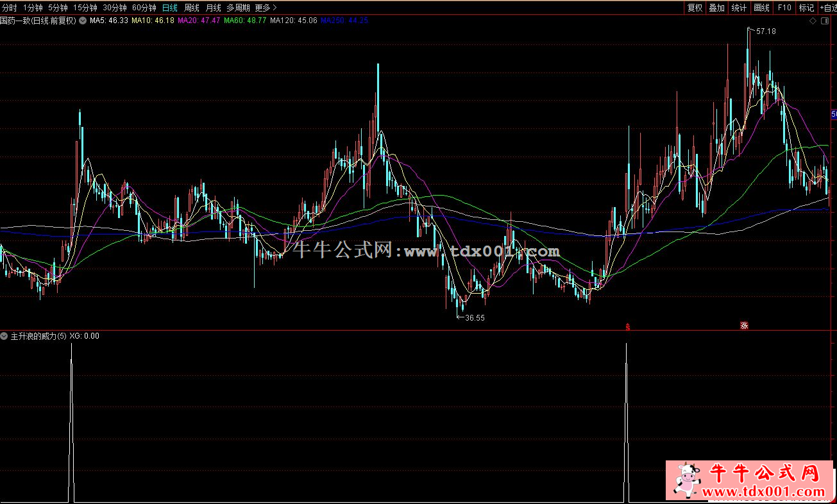Image resolution: width=837 pixels, height=504 pixels.
Task: Select the 1分钟 period tab
Action: (x=33, y=8)
